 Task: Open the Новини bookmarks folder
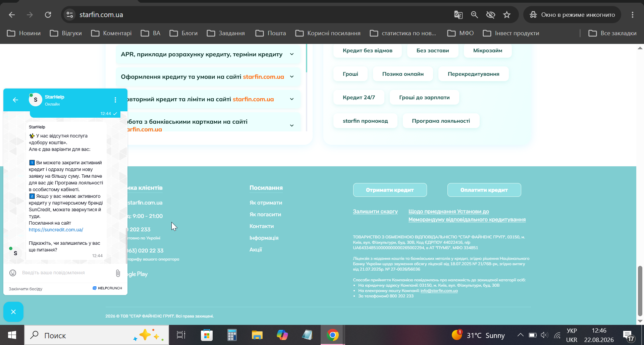coord(24,33)
